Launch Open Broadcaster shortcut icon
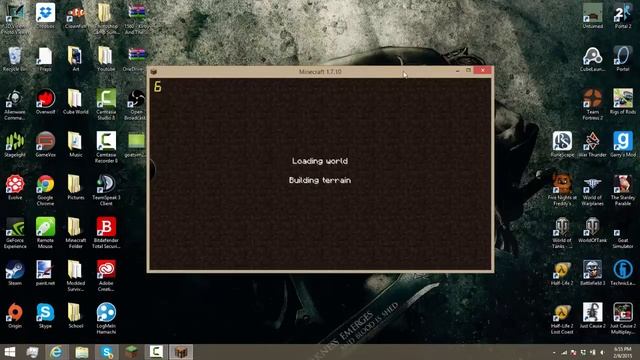This screenshot has width=640, height=360. click(x=136, y=104)
